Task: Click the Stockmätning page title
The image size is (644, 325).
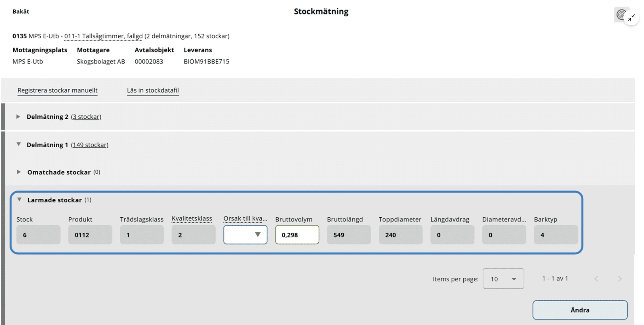Action: pos(321,12)
